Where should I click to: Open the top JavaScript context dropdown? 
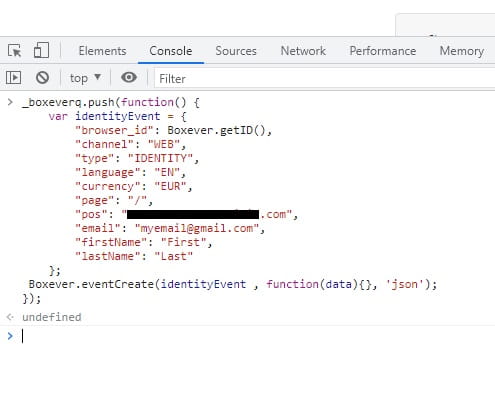click(85, 78)
